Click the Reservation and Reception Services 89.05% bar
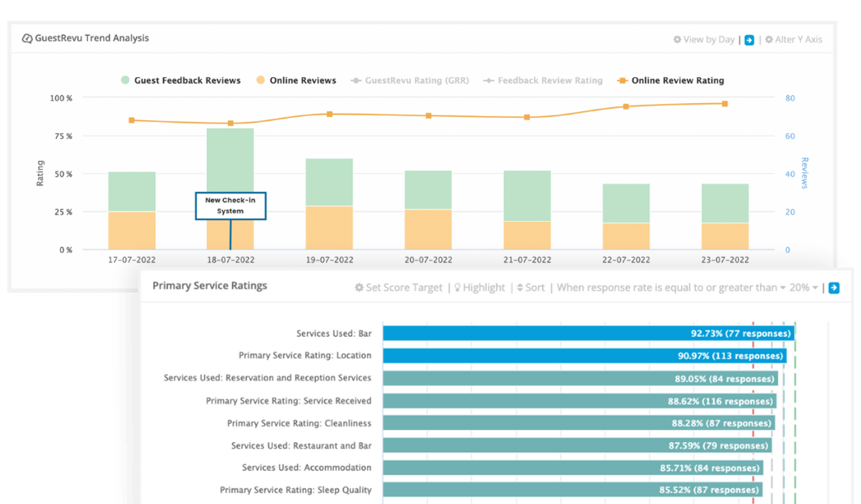 pyautogui.click(x=581, y=379)
